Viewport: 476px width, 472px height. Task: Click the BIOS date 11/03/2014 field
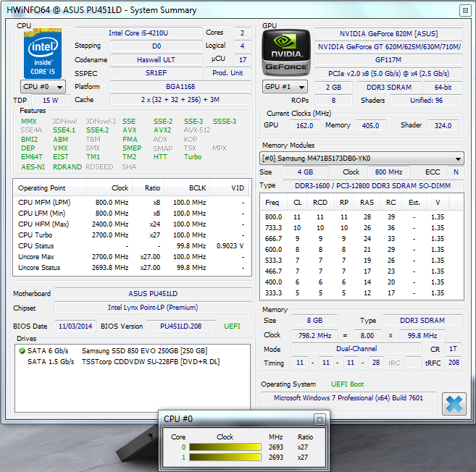pyautogui.click(x=75, y=326)
